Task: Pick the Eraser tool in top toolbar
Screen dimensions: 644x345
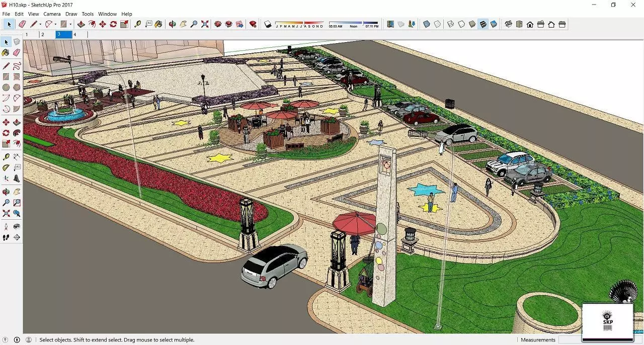Action: pyautogui.click(x=22, y=24)
